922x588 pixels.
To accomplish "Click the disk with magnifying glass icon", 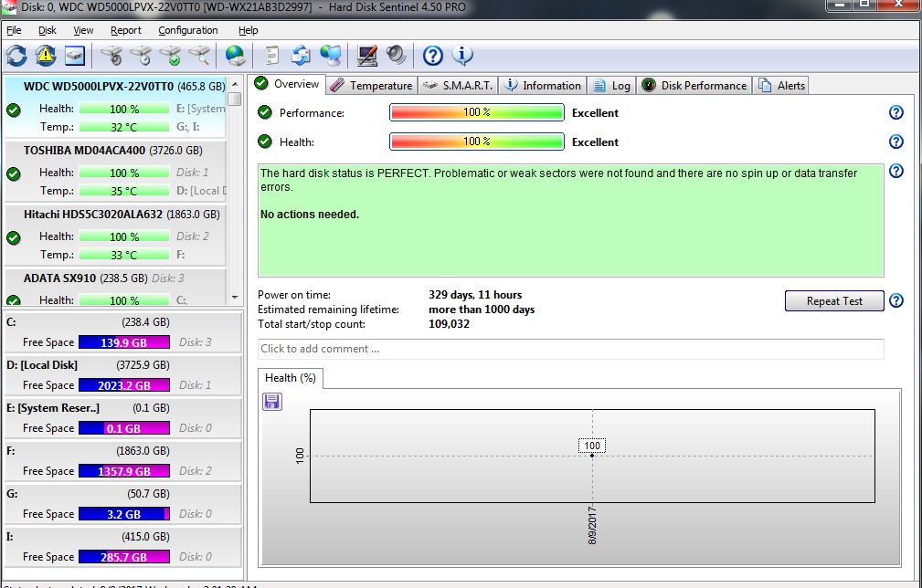I will (199, 56).
